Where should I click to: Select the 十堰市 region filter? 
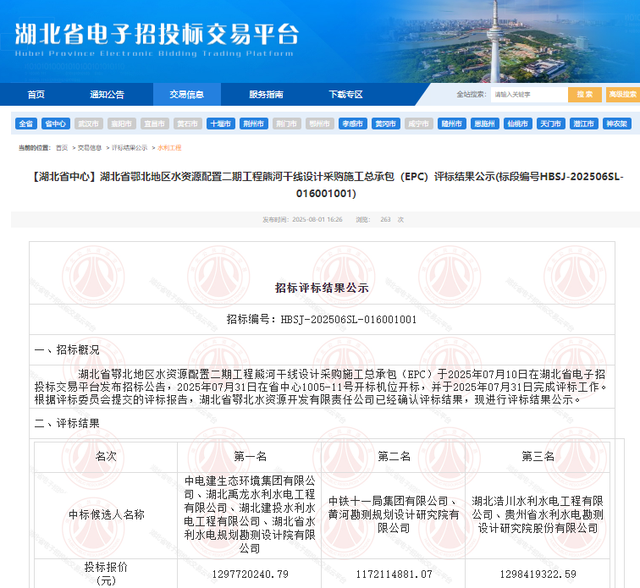[221, 124]
